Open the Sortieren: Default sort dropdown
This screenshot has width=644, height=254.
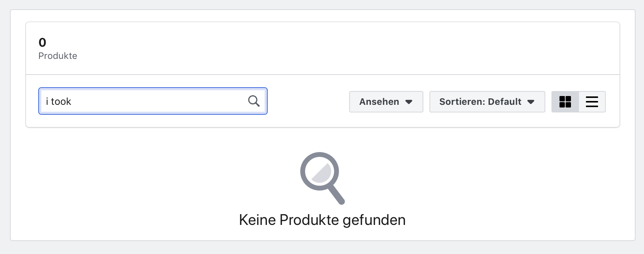click(487, 102)
